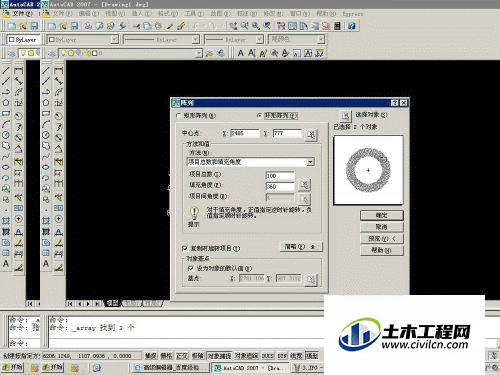The height and width of the screenshot is (375, 500).
Task: Click the Help question mark toolbar icon
Action: click(x=351, y=26)
